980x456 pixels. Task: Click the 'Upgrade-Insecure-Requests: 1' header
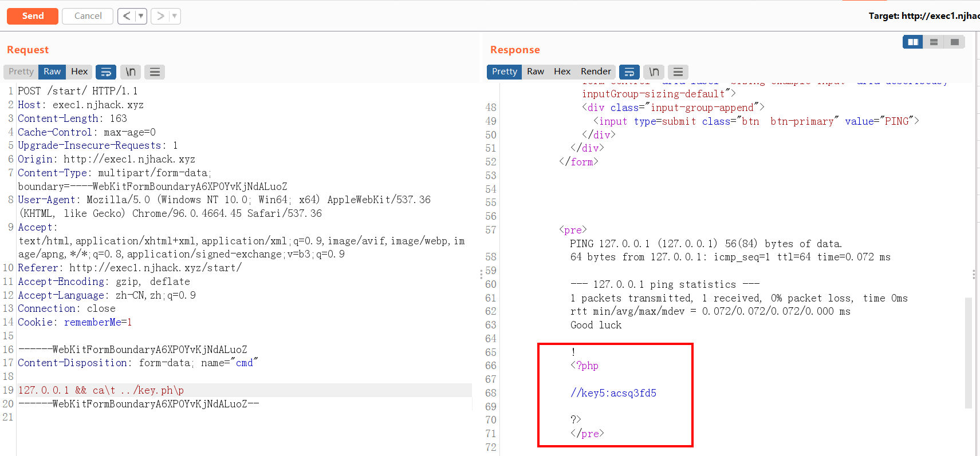[x=98, y=145]
